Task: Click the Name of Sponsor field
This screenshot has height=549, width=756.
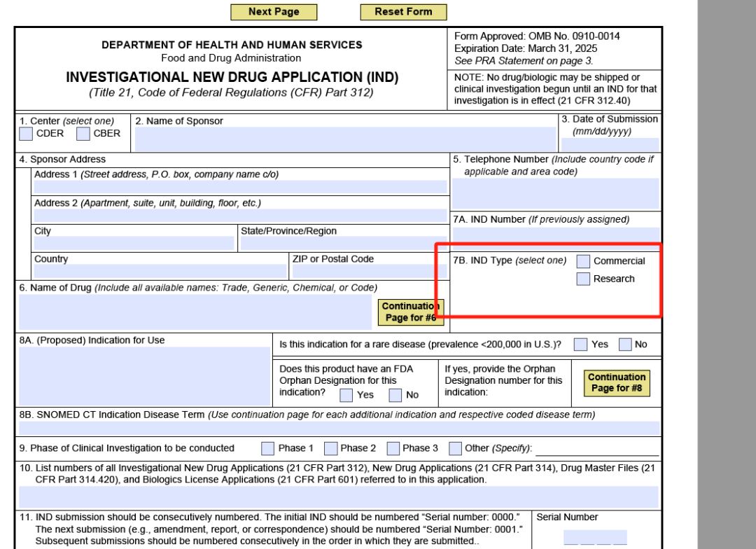Action: (x=345, y=139)
